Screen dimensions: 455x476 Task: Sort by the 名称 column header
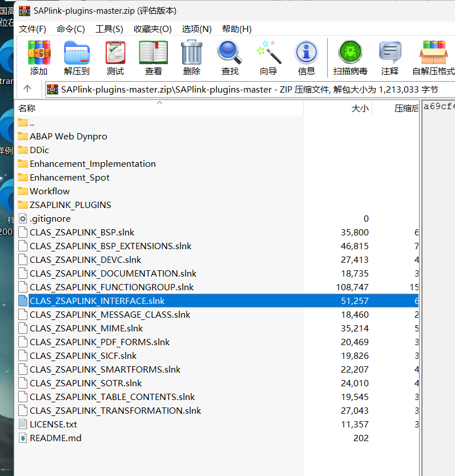(x=159, y=108)
